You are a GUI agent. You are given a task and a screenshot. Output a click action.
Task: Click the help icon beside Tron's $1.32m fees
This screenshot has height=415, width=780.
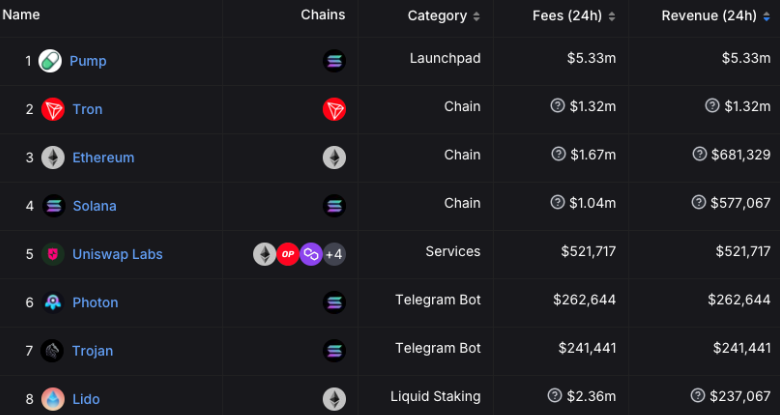(558, 105)
